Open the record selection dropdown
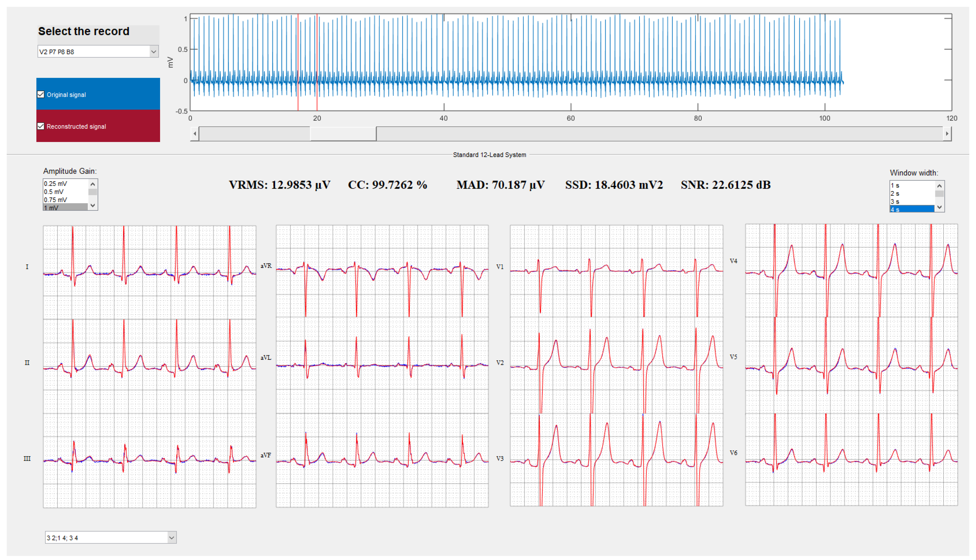Viewport: 976px width, 560px height. pos(98,51)
